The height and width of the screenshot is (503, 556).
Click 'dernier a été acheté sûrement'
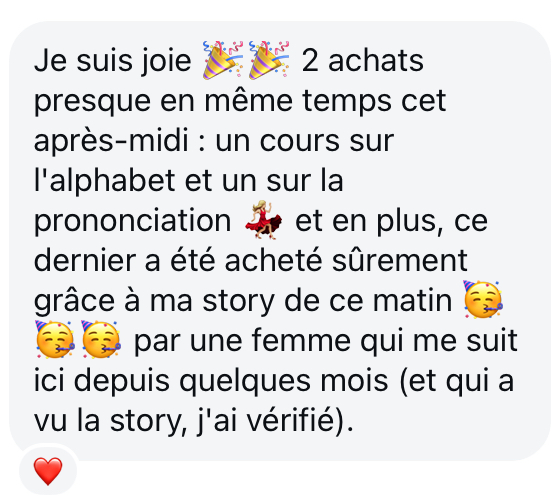(x=250, y=261)
